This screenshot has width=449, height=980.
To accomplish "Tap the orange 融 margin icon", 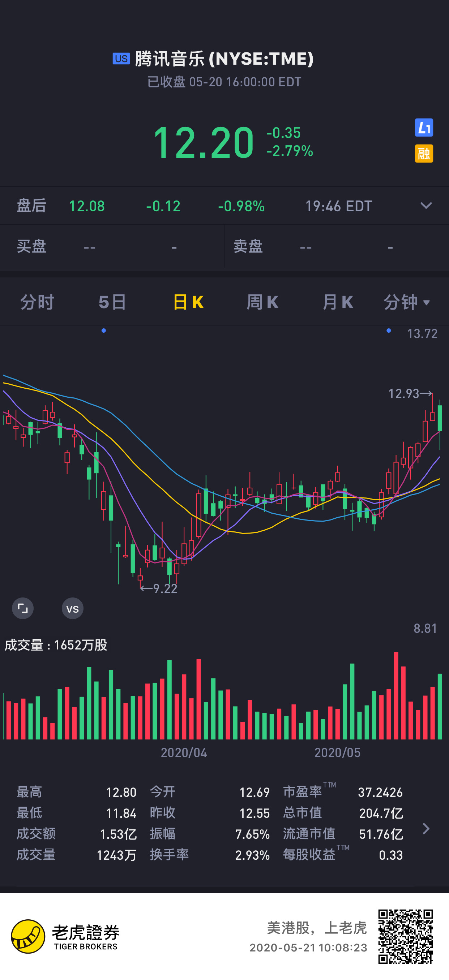I will [x=424, y=153].
